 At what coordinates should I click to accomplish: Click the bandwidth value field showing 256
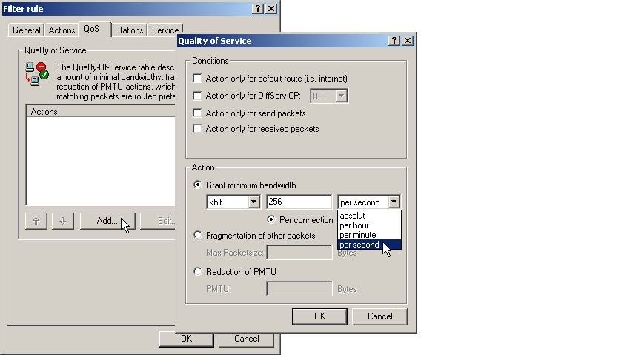[298, 202]
